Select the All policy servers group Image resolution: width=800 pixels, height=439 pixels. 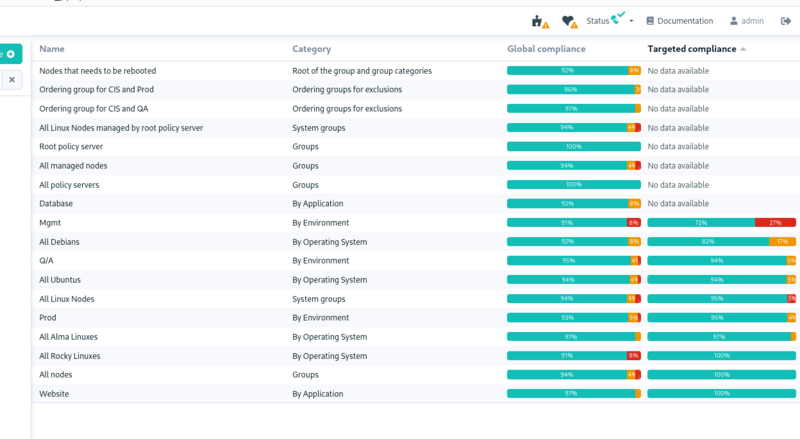click(x=69, y=185)
